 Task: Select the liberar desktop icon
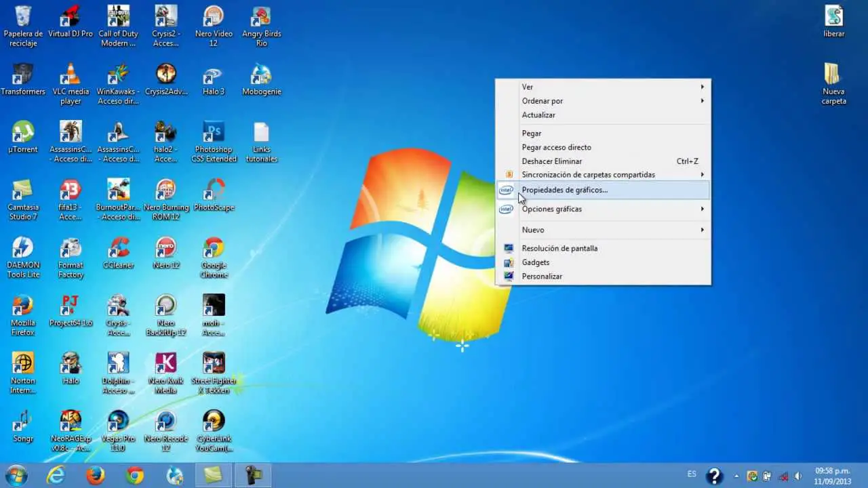coord(833,22)
